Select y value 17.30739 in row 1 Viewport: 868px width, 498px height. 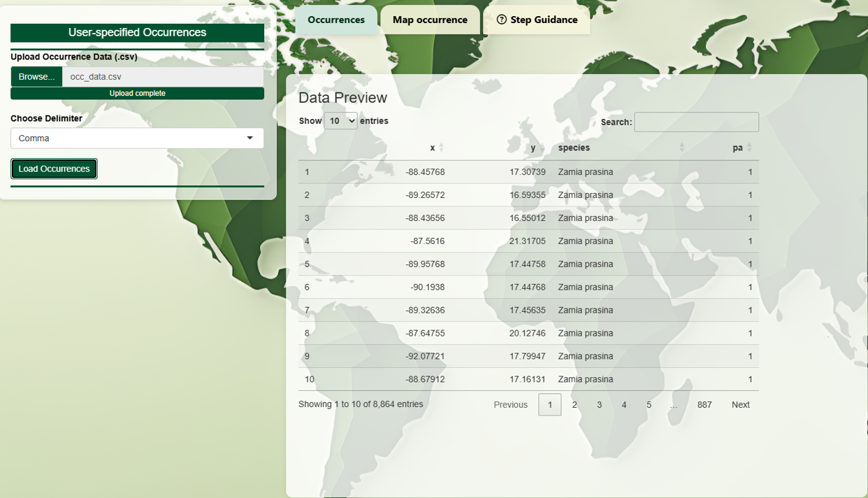click(x=527, y=172)
